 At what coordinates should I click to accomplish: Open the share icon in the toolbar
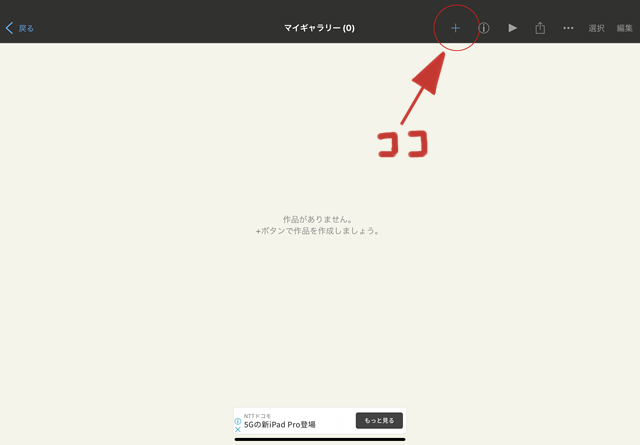click(x=540, y=28)
